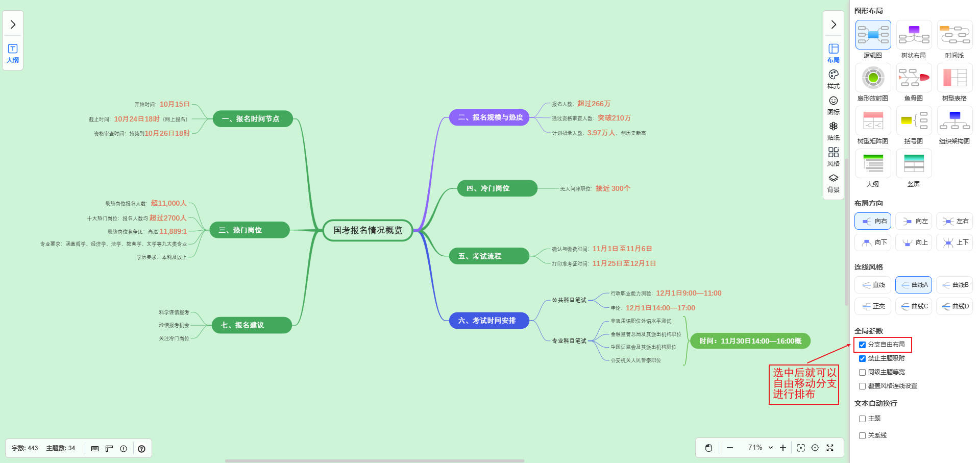Open the 贴纸 stickers panel
Screen dimensions: 980x463
coord(833,131)
